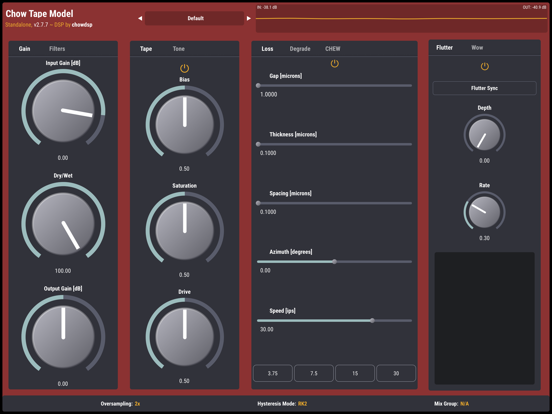The image size is (552, 414).
Task: Click the Input Gain knob
Action: point(63,111)
